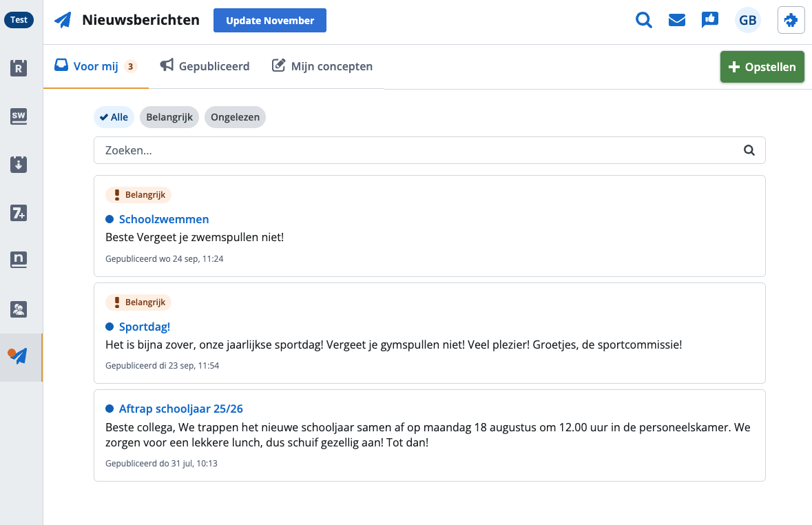Click the green Opstellen button
The height and width of the screenshot is (525, 812).
point(762,67)
